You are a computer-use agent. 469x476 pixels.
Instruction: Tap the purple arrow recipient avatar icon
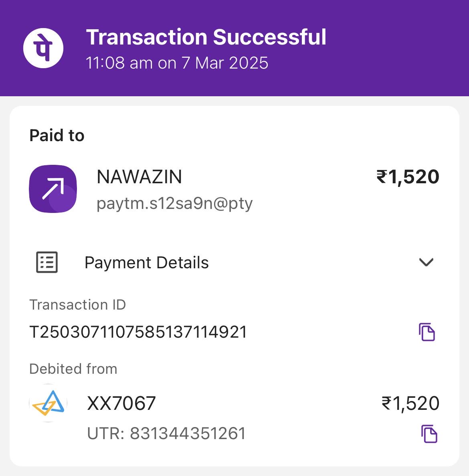click(x=53, y=189)
